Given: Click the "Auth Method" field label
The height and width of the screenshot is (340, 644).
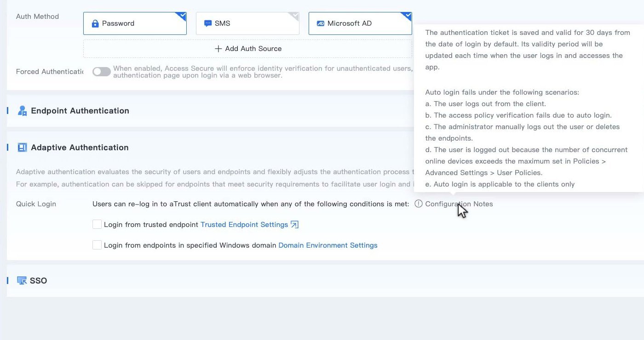Looking at the screenshot, I should [x=37, y=17].
